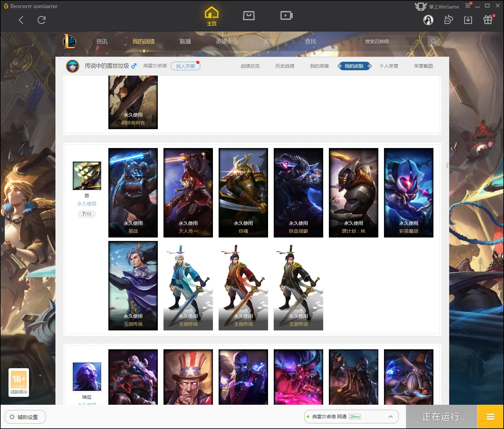The height and width of the screenshot is (429, 504).
Task: Open the black chroma 玉剑传说 thumbnail
Action: pyautogui.click(x=298, y=286)
